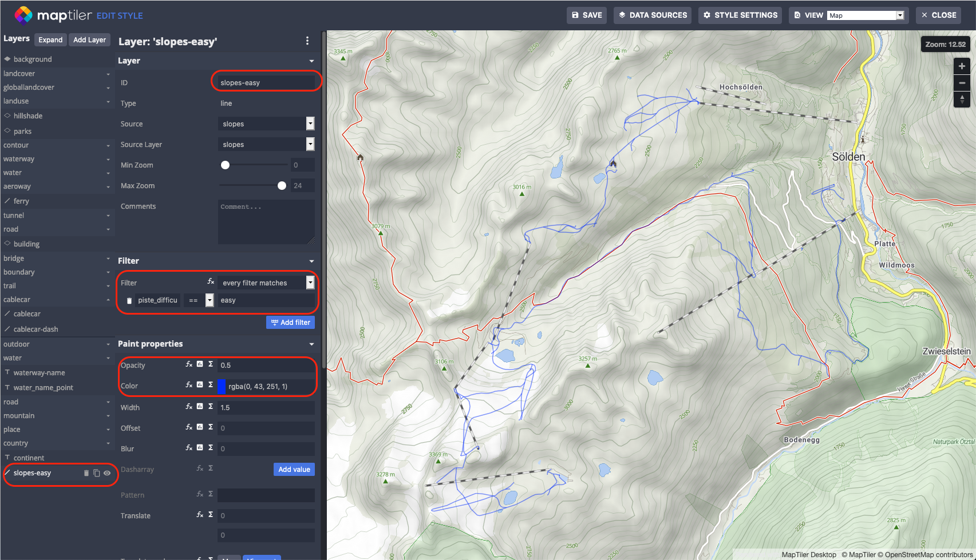Image resolution: width=976 pixels, height=560 pixels.
Task: Click the blue Color swatch
Action: tap(222, 387)
